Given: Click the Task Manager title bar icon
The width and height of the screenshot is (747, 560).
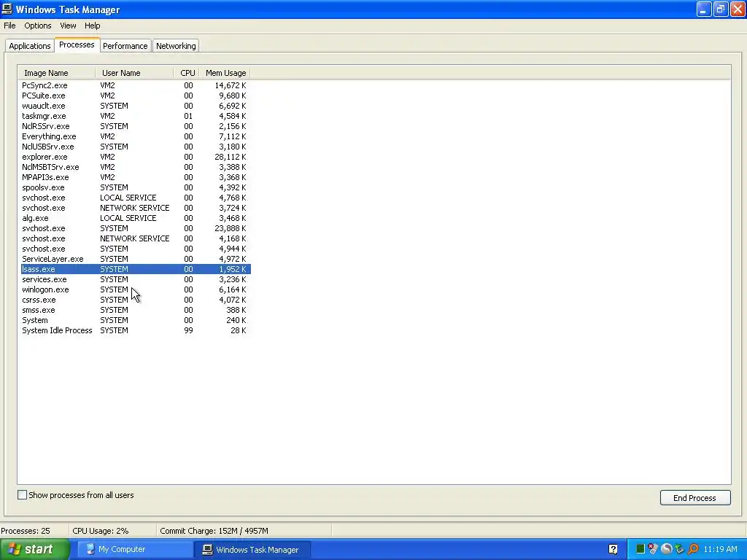Looking at the screenshot, I should click(7, 9).
